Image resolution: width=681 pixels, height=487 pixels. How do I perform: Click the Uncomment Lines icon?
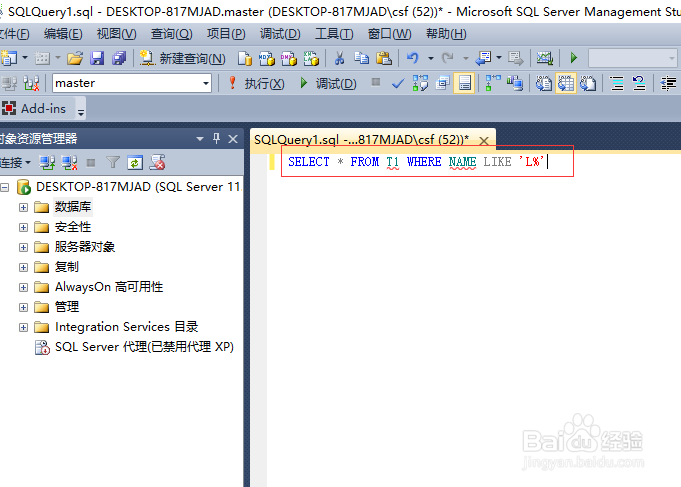coord(639,83)
